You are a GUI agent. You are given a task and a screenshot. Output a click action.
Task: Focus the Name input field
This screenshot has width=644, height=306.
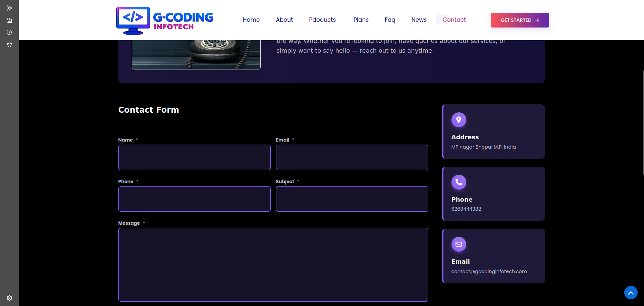pos(194,157)
